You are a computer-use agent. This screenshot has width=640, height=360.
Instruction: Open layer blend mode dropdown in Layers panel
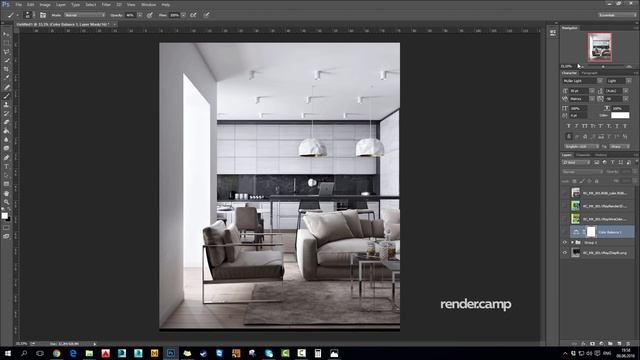pyautogui.click(x=582, y=172)
